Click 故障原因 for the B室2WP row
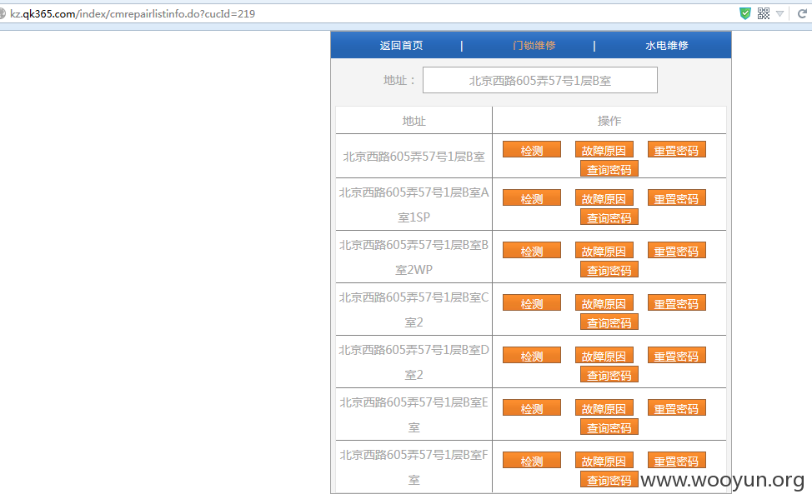 tap(604, 251)
